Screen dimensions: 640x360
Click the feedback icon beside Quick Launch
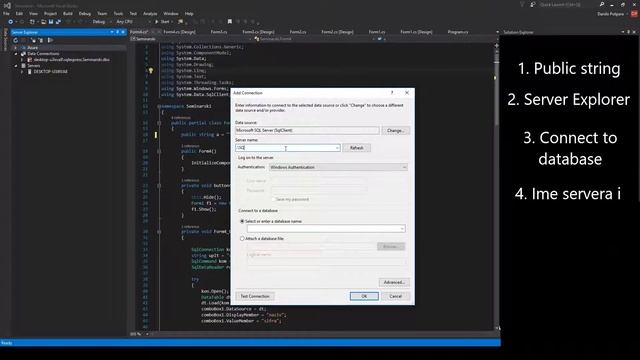pos(533,4)
